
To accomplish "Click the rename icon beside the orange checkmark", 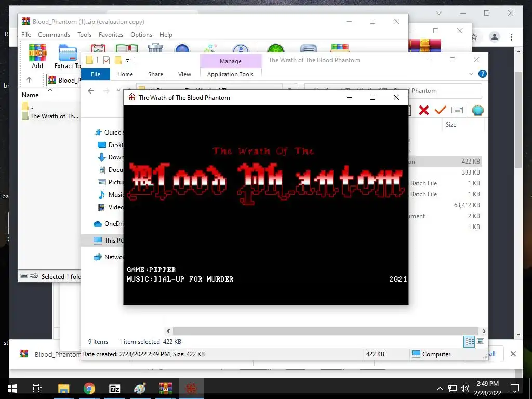I will point(457,110).
